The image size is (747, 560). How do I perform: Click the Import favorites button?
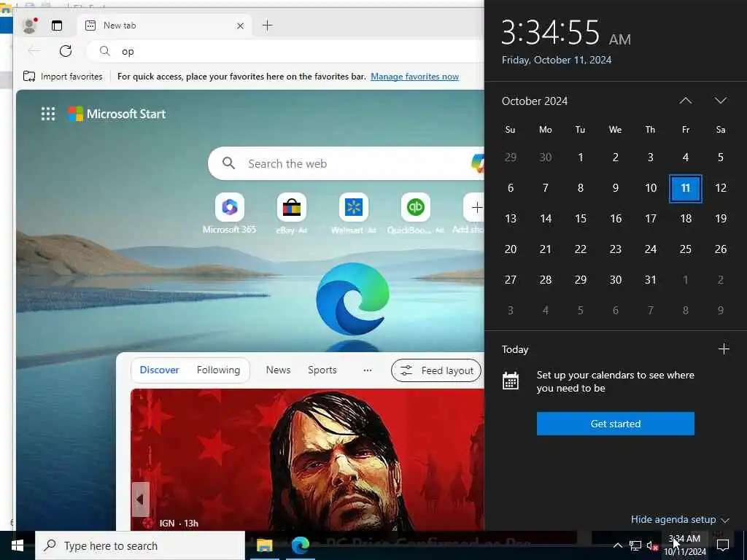63,76
